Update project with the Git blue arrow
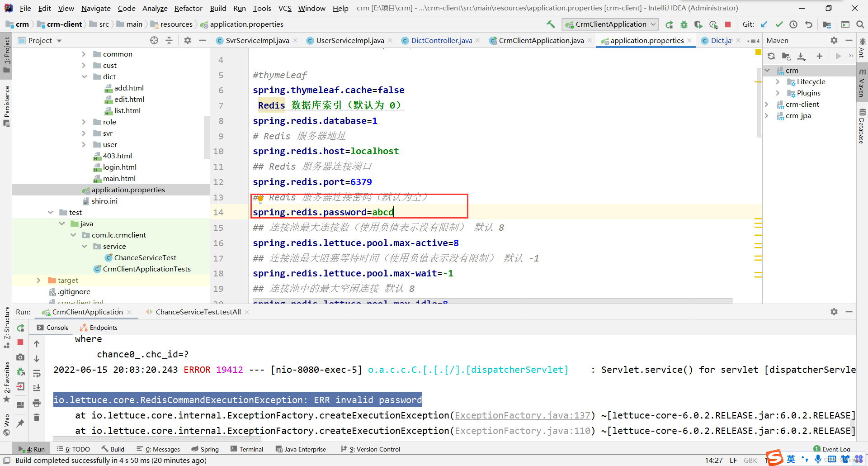The height and width of the screenshot is (466, 868). [764, 24]
